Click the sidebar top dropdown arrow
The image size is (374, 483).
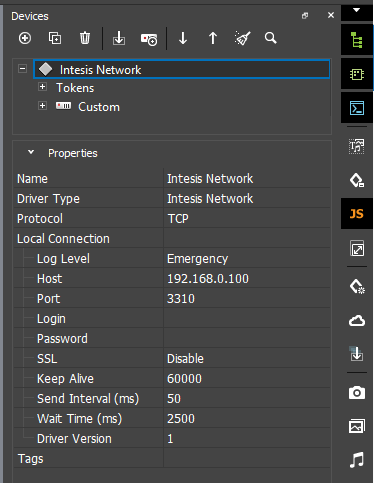coord(357,10)
